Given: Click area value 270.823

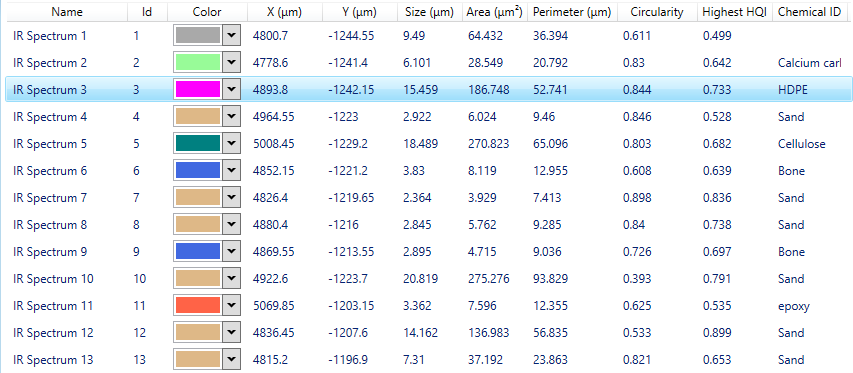Looking at the screenshot, I should (x=489, y=144).
